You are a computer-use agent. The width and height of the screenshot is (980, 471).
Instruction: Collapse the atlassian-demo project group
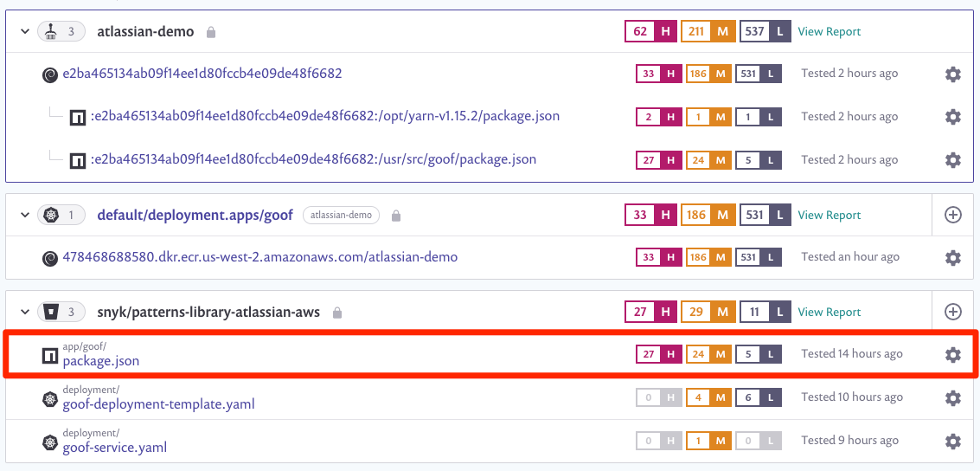(x=25, y=31)
